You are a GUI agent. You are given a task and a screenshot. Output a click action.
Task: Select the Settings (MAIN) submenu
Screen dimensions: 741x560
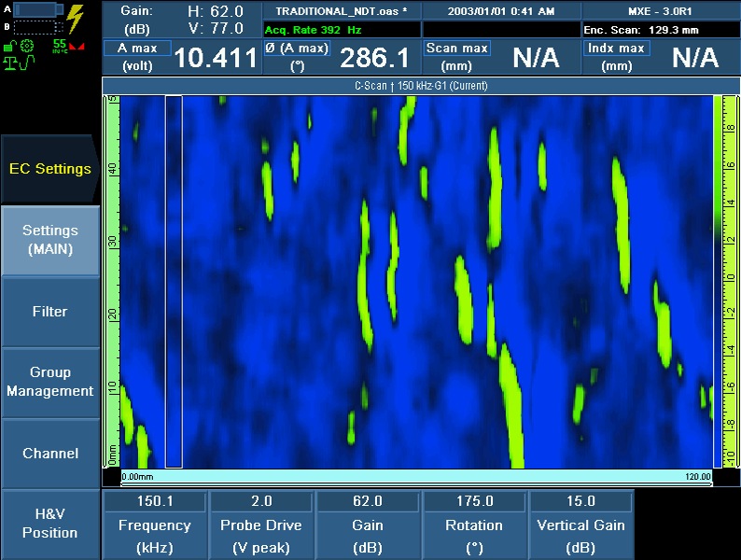click(x=49, y=240)
